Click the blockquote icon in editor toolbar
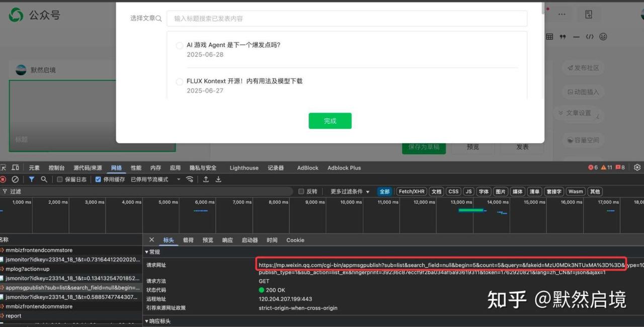Image resolution: width=644 pixels, height=327 pixels. point(563,37)
